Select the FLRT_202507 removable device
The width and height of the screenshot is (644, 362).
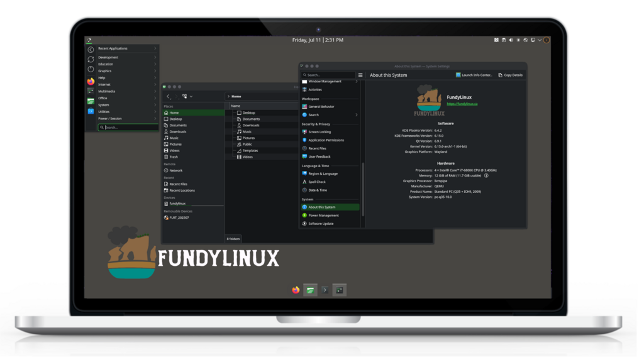pyautogui.click(x=179, y=217)
